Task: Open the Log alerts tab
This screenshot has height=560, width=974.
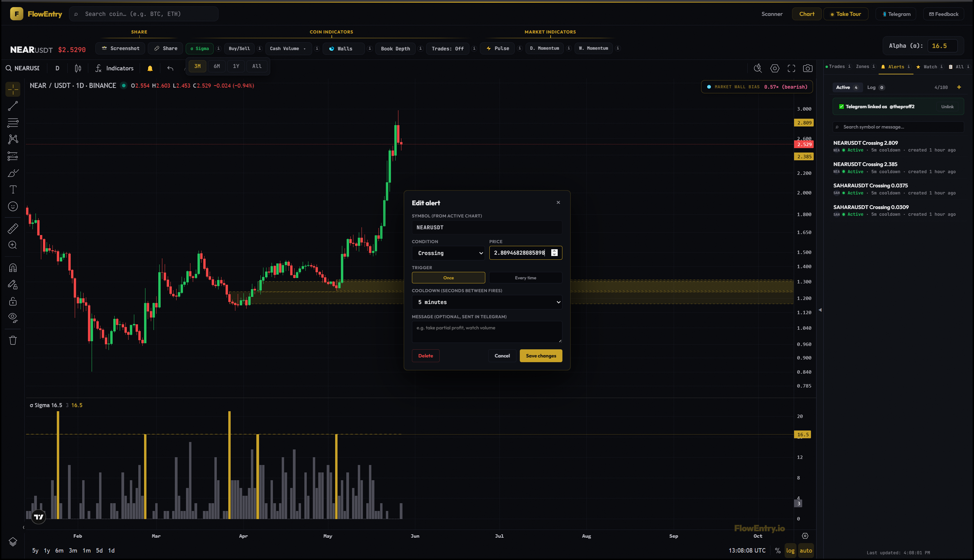Action: (x=876, y=87)
